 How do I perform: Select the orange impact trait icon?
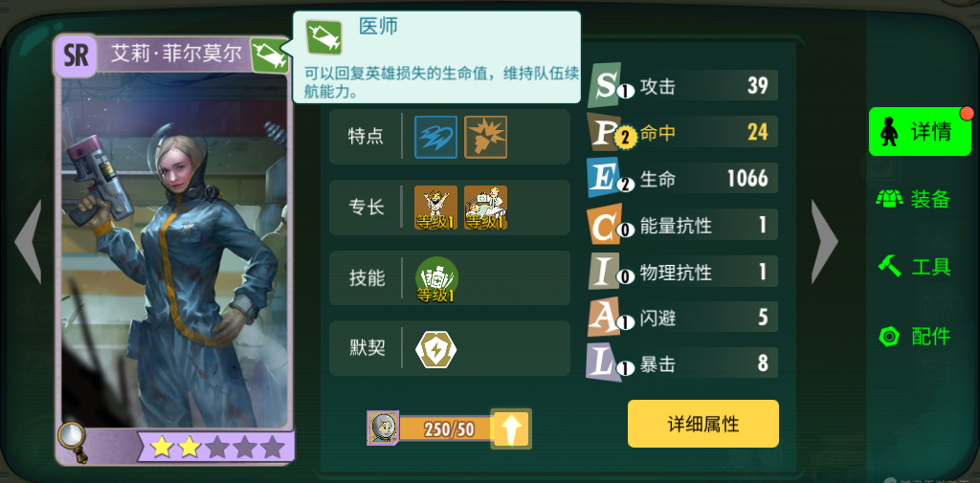tap(485, 137)
